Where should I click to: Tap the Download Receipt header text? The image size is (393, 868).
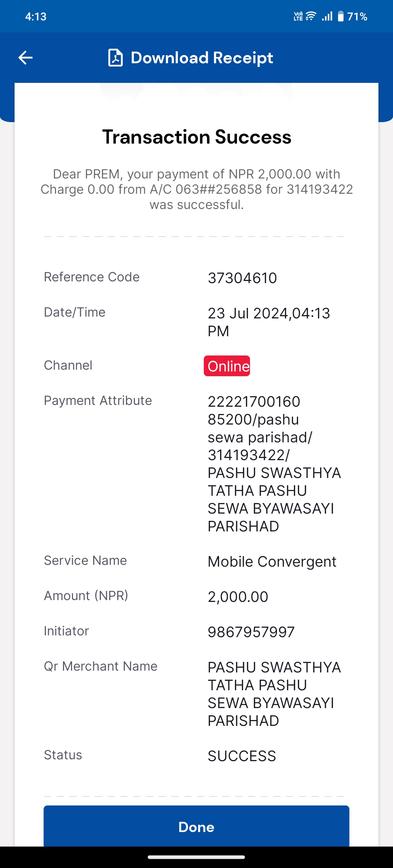click(x=202, y=58)
